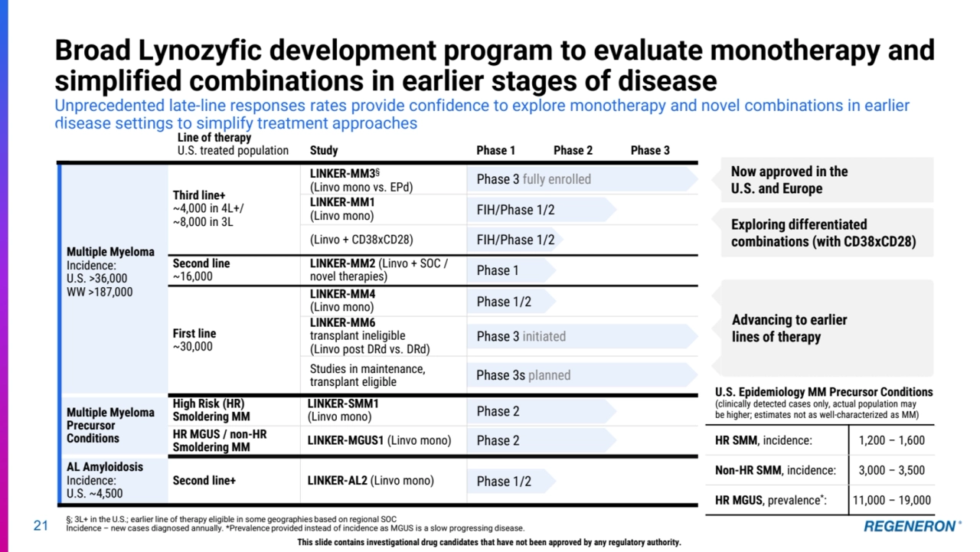Click the '3L+ in the U.S.' footnote
This screenshot has width=980, height=552.
[x=231, y=519]
